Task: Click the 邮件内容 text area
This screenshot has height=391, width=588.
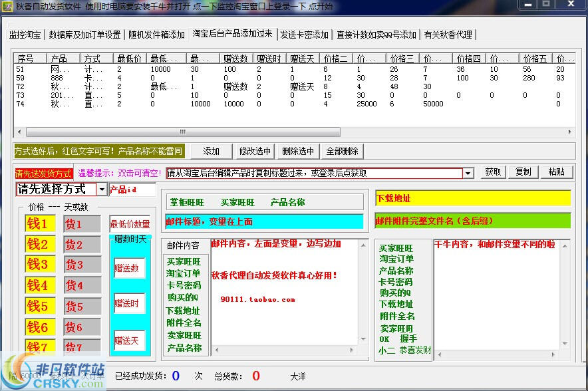Action: [284, 292]
